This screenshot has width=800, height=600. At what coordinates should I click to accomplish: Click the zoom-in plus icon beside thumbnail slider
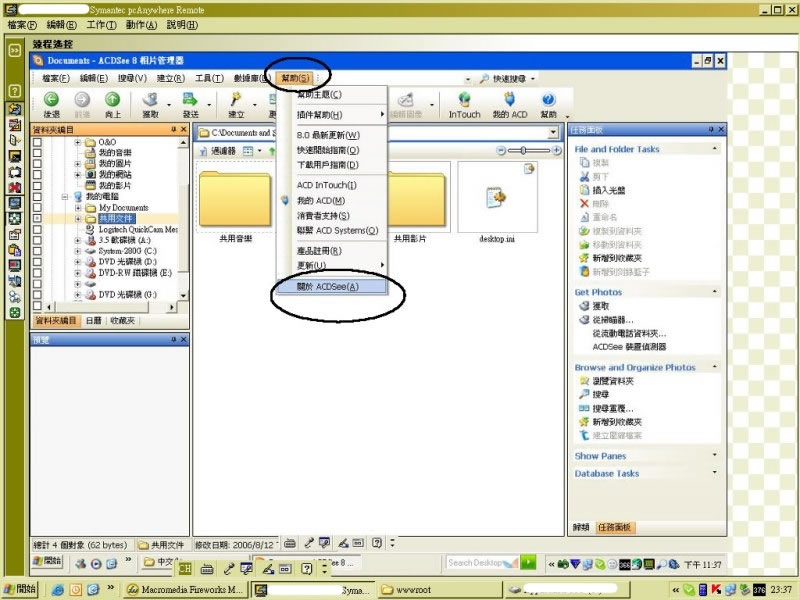click(557, 150)
